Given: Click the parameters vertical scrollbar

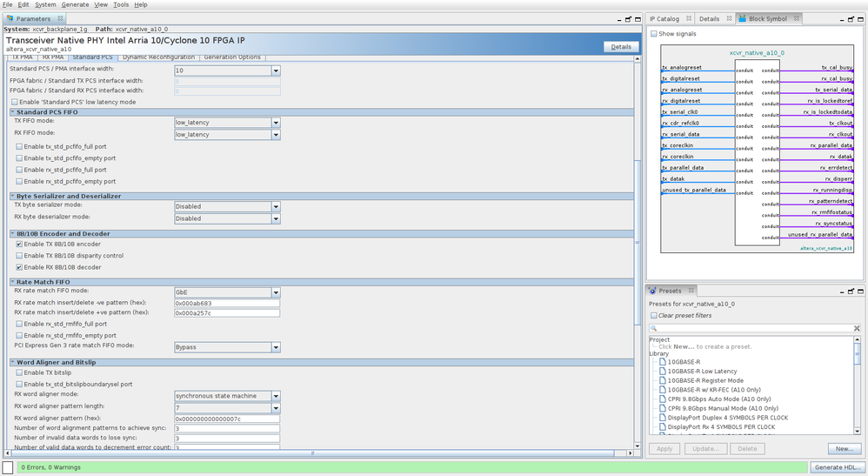Looking at the screenshot, I should pyautogui.click(x=638, y=242).
